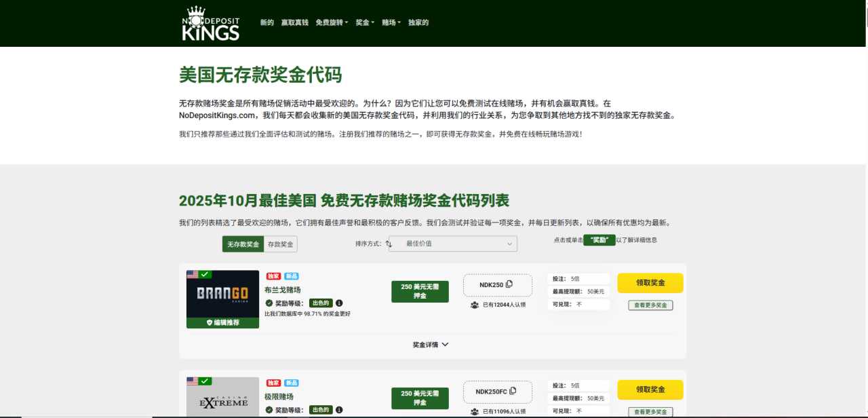Open the 布兰戈赌场 casino name link
Viewport: 868px width, 418px height.
tap(283, 290)
